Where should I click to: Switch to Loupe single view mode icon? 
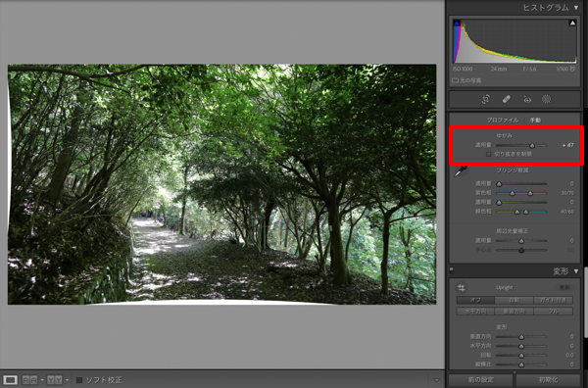pos(10,380)
